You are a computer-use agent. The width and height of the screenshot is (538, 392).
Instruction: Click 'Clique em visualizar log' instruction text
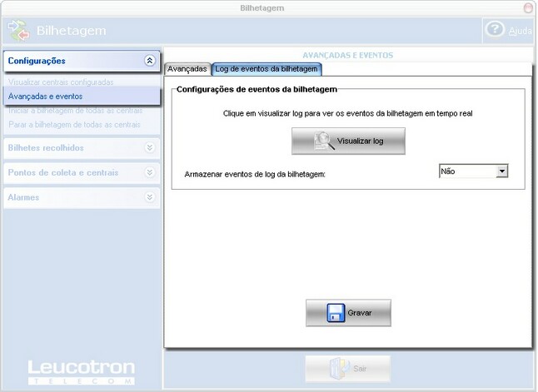[347, 113]
